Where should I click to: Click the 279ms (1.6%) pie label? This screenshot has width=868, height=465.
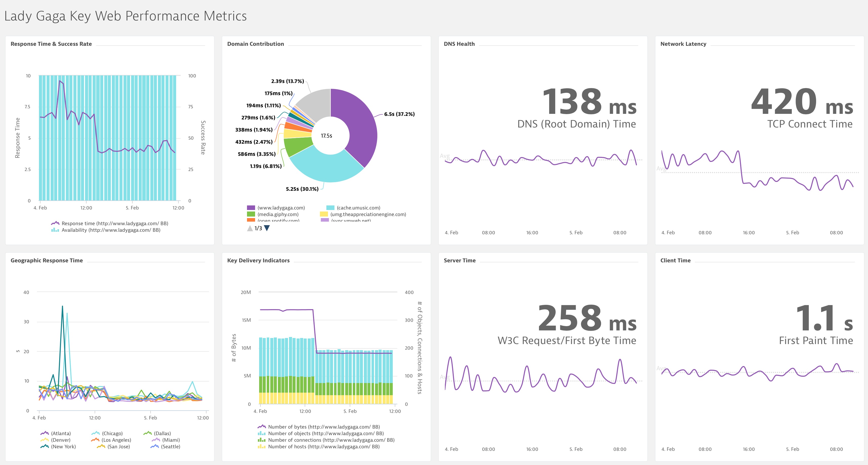(258, 118)
